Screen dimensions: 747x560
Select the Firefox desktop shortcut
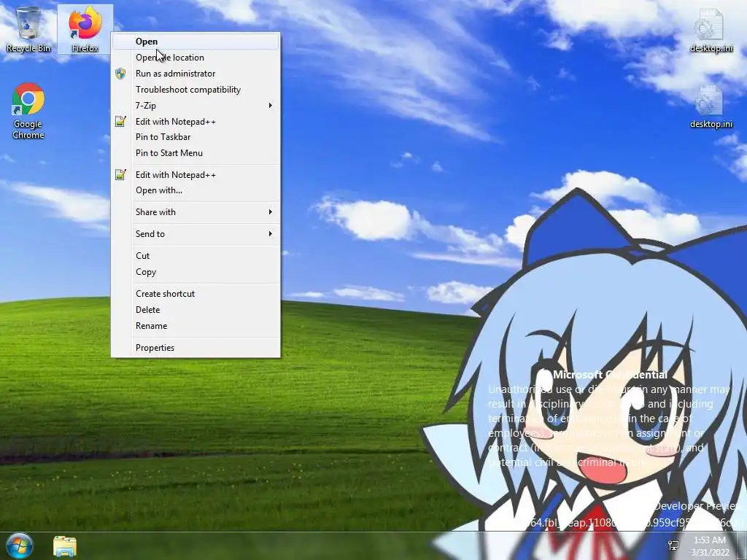pyautogui.click(x=85, y=28)
